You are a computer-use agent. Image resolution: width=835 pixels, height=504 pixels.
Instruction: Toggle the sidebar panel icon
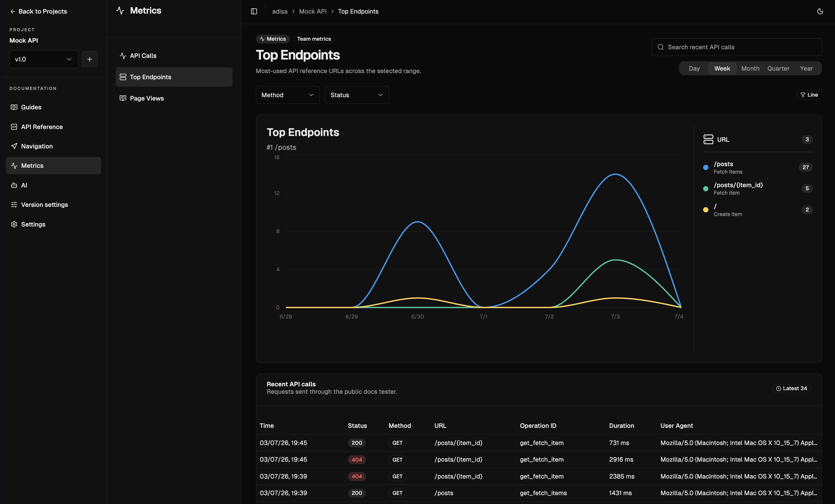click(254, 12)
